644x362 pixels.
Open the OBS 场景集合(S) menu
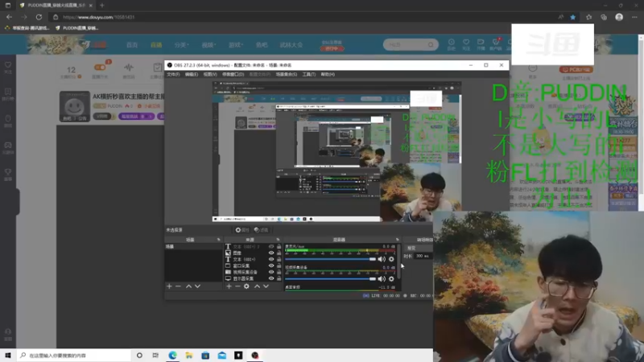tap(287, 74)
